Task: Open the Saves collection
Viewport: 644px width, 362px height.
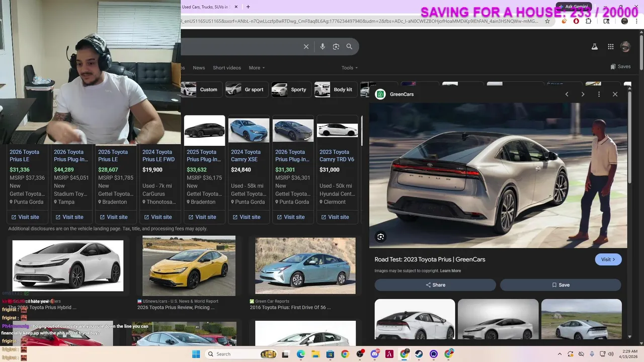Action: click(620, 66)
